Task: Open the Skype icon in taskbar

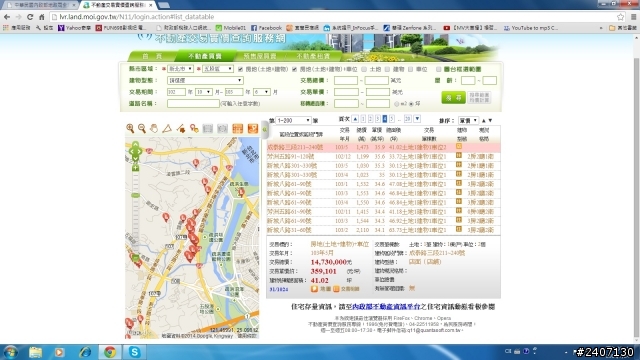Action: [x=134, y=352]
